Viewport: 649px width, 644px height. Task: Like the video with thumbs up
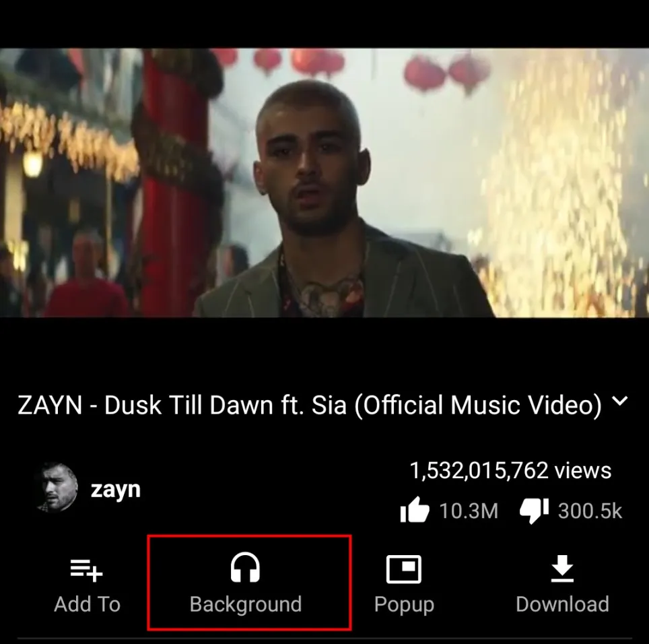[x=414, y=510]
